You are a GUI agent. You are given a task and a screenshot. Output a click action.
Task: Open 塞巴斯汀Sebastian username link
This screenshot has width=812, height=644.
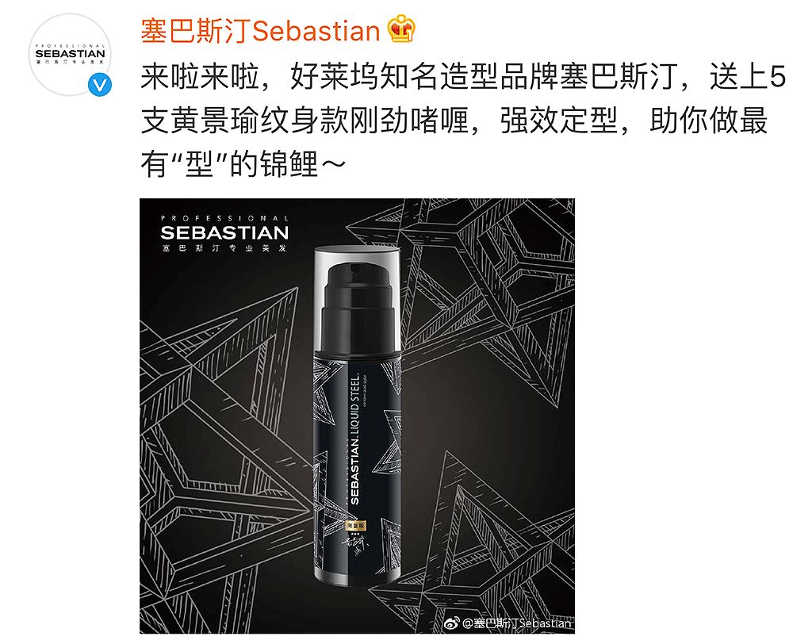(x=260, y=31)
